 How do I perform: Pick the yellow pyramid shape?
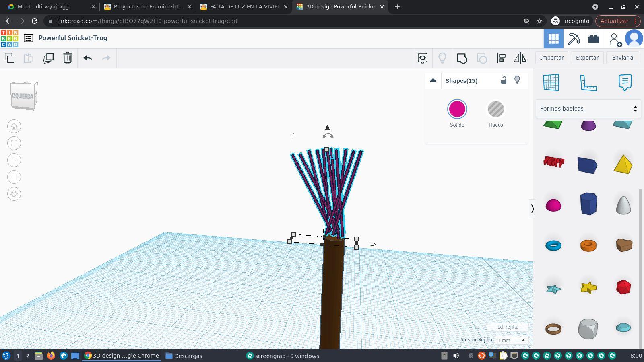623,164
